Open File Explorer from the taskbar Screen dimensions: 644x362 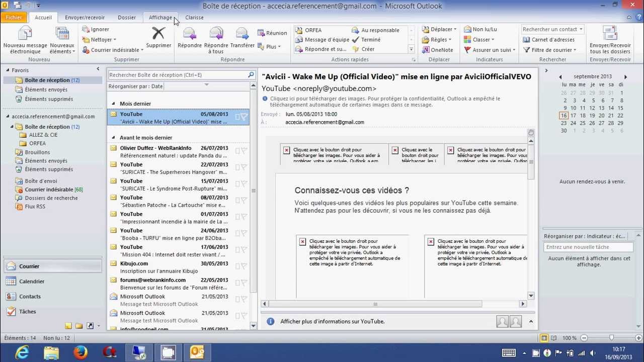(51, 352)
